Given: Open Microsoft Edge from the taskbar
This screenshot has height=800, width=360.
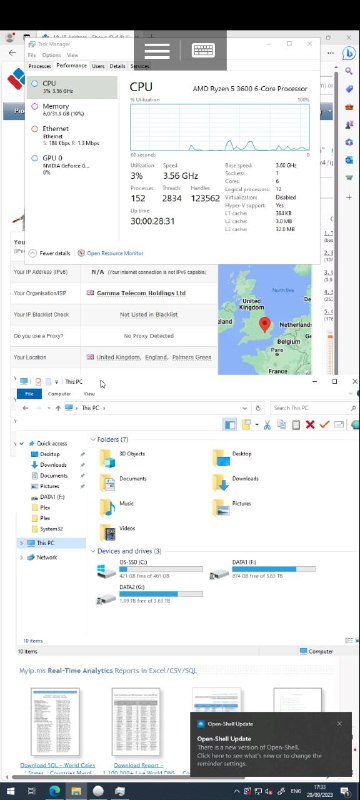Looking at the screenshot, I should [x=54, y=791].
